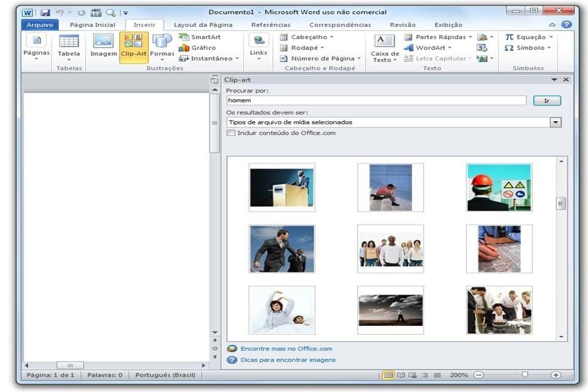Image resolution: width=588 pixels, height=392 pixels.
Task: Open the Clip-Art pane button
Action: click(134, 47)
